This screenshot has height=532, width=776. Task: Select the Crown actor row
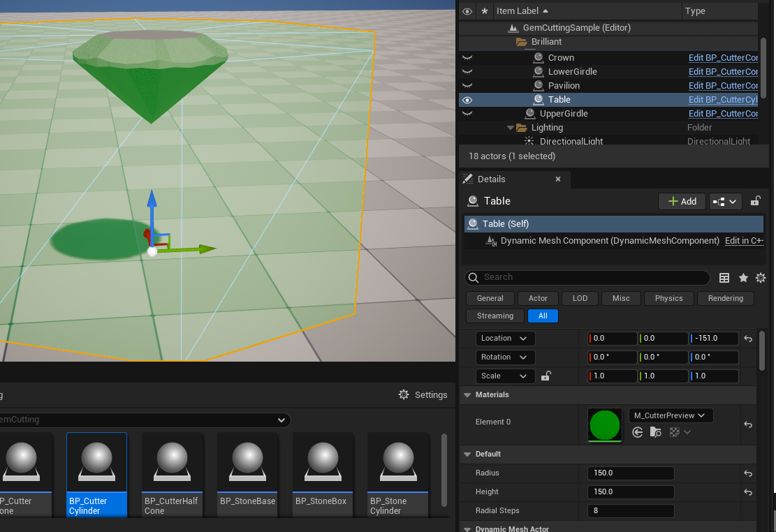click(561, 58)
